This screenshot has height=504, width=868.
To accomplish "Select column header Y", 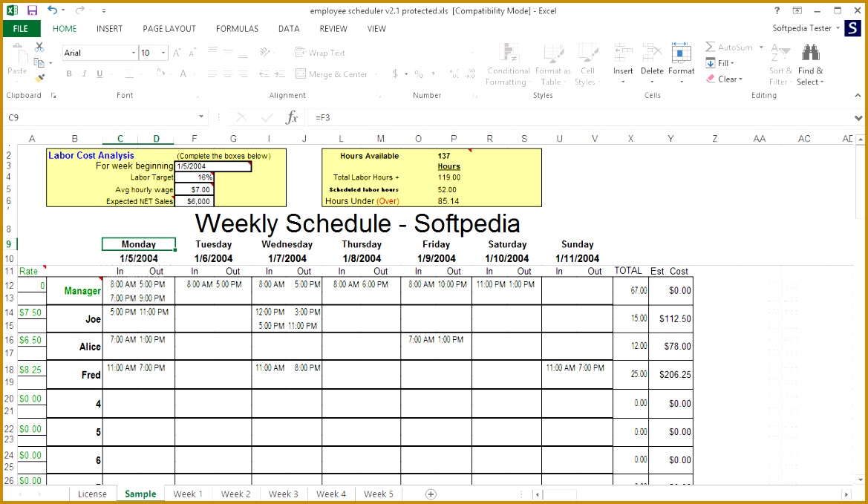I will pos(670,138).
